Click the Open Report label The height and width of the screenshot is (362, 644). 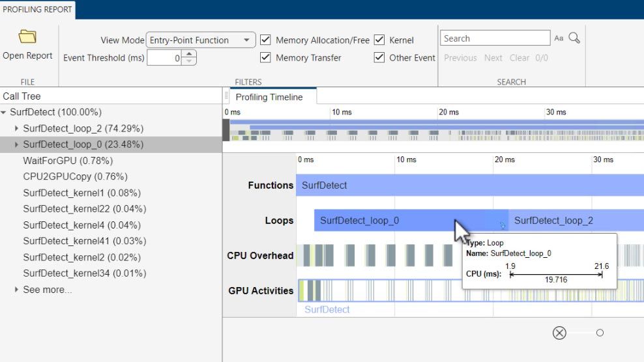coord(27,55)
